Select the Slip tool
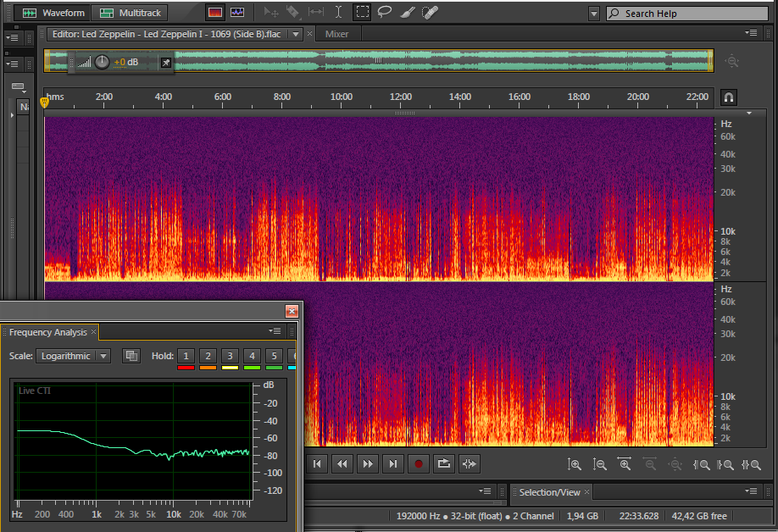Screen dimensions: 778x532 point(315,13)
